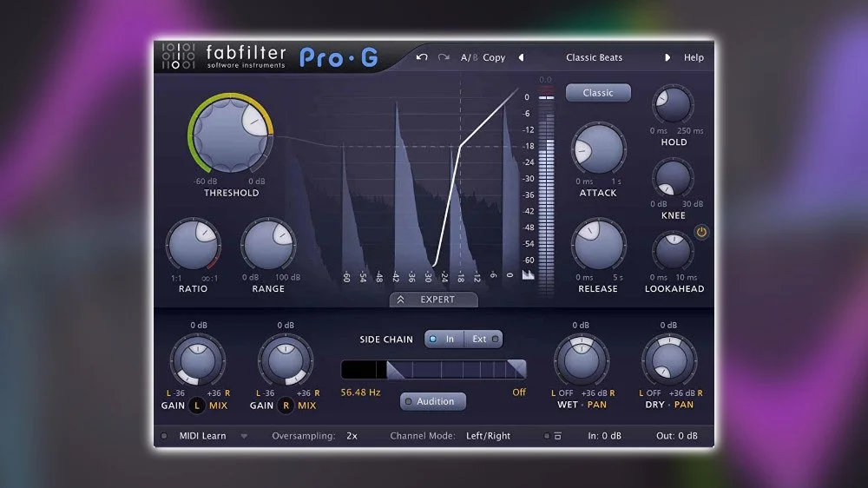
Task: Click the L channel selector icon
Action: [x=196, y=406]
